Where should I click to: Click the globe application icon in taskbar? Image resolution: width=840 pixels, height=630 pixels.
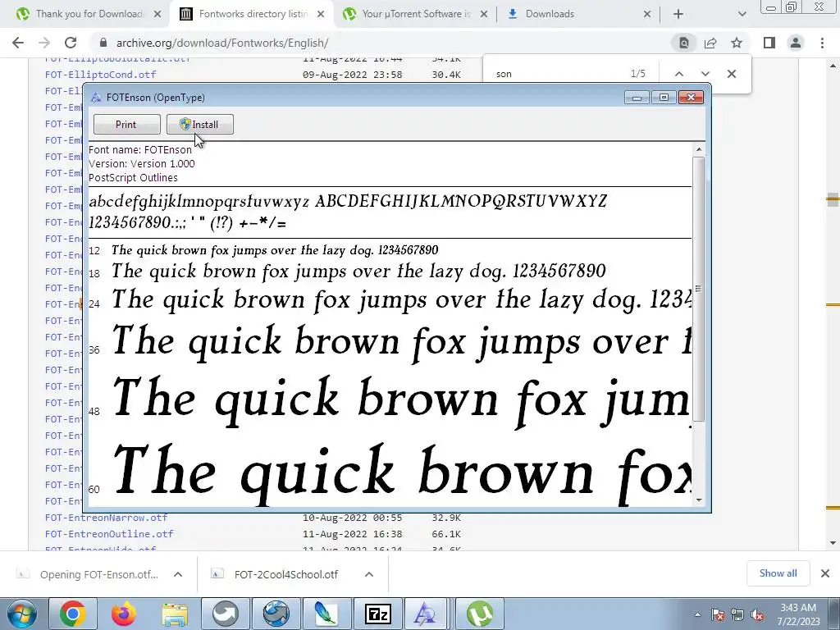pos(276,614)
